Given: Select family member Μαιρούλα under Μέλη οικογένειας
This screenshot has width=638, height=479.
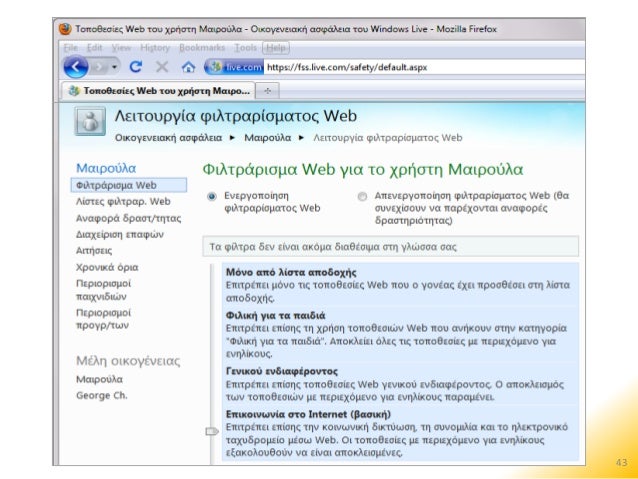Looking at the screenshot, I should (99, 379).
